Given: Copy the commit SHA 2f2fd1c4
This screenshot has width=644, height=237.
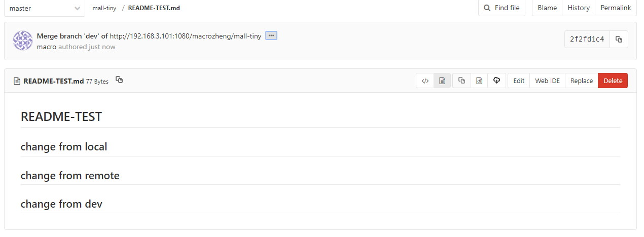Looking at the screenshot, I should point(619,39).
